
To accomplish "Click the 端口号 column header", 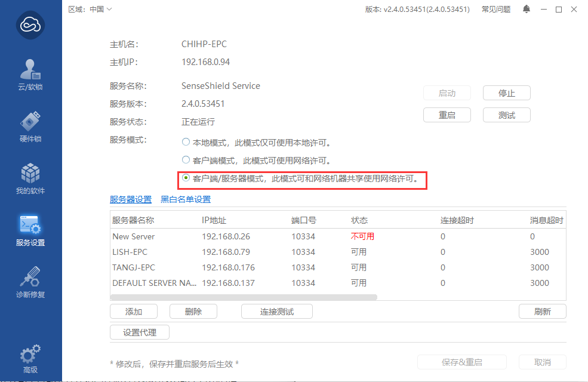I will [304, 220].
